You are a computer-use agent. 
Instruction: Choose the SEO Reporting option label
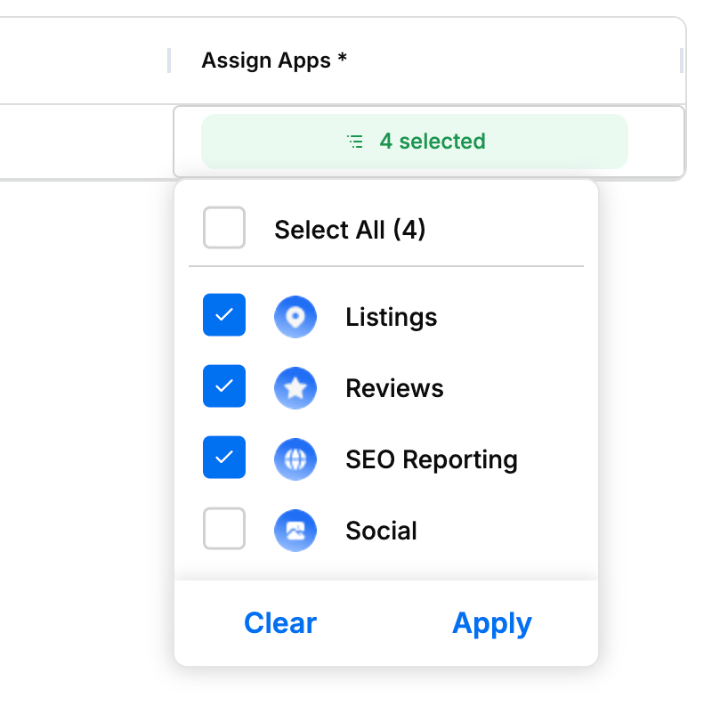point(432,460)
